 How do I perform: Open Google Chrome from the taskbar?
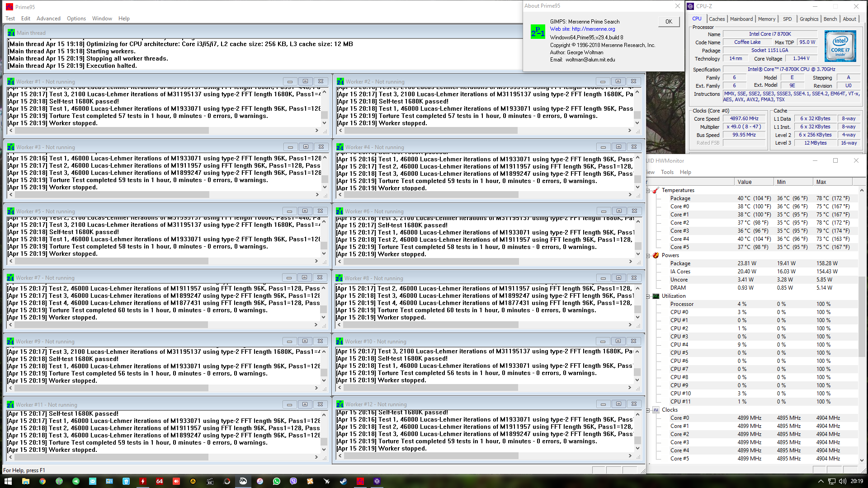pos(42,481)
